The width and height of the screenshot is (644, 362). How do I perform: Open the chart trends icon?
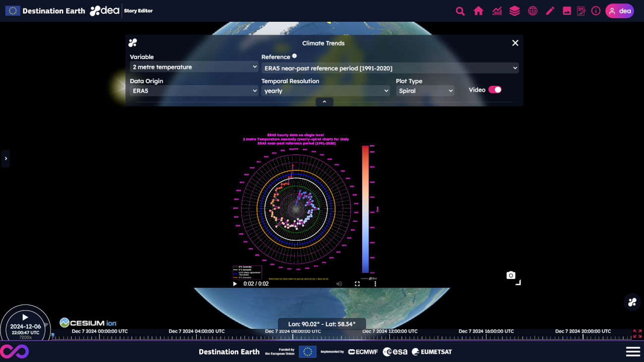point(497,11)
